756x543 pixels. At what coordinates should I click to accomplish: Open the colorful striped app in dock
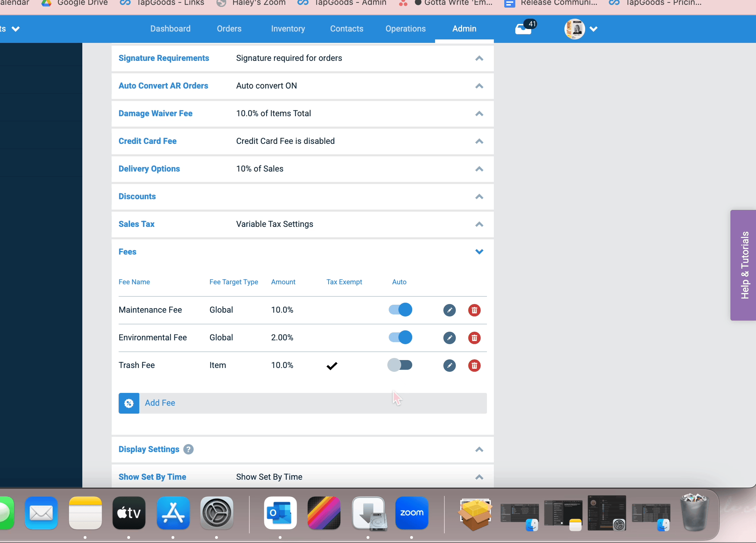coord(324,513)
